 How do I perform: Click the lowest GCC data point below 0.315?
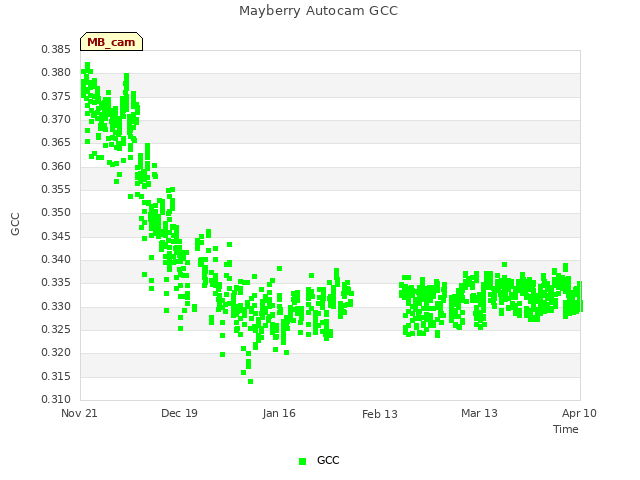click(251, 382)
